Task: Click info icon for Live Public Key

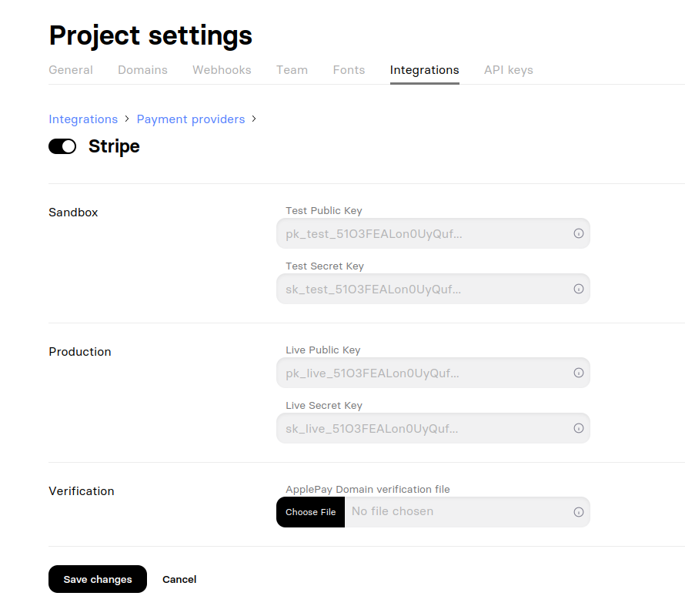Action: point(579,373)
